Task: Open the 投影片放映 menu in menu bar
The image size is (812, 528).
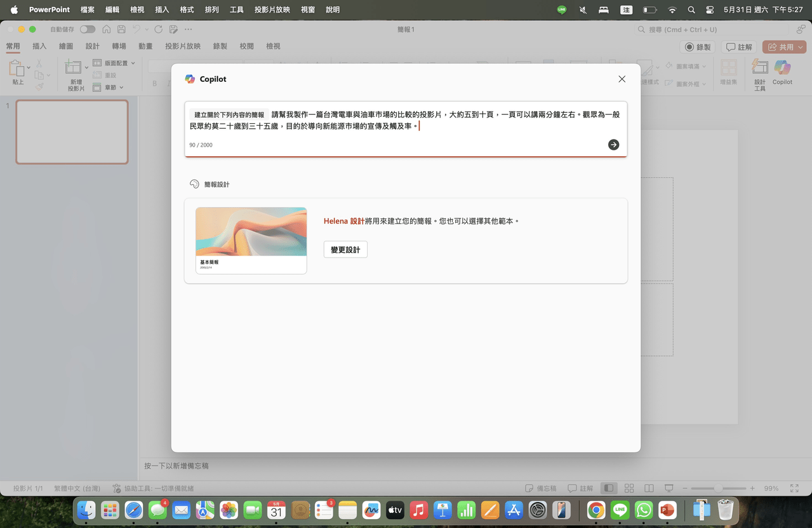Action: click(272, 10)
